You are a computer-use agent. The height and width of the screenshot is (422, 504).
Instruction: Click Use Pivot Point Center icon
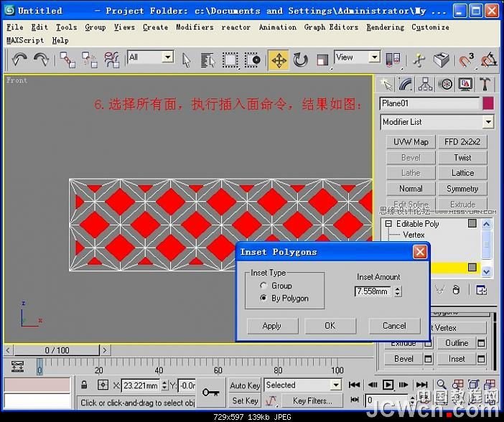(393, 60)
